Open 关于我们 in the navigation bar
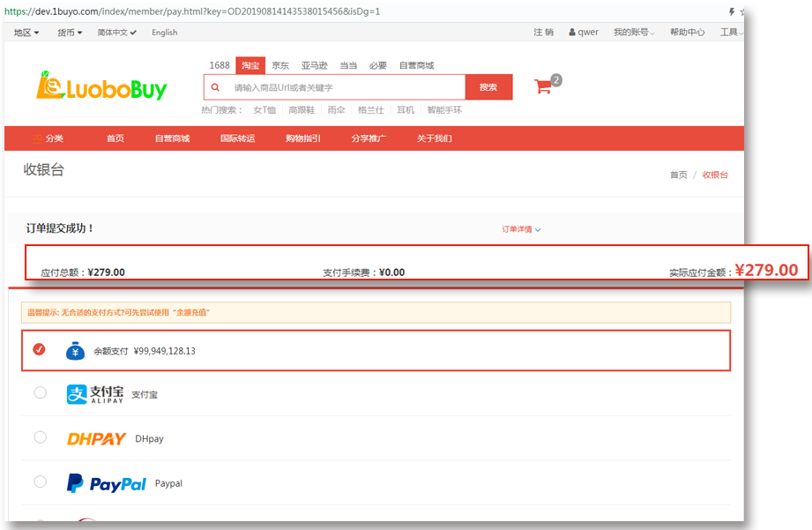Viewport: 812px width, 530px height. pos(434,138)
